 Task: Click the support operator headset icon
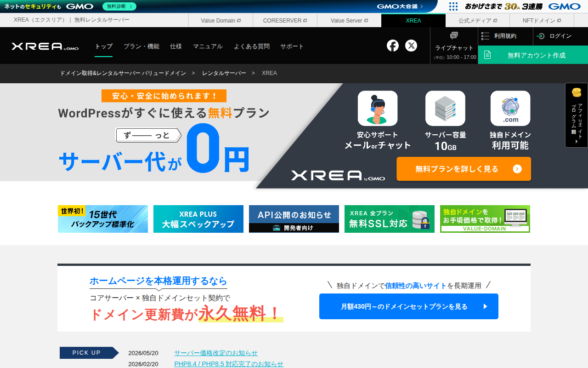point(378,109)
